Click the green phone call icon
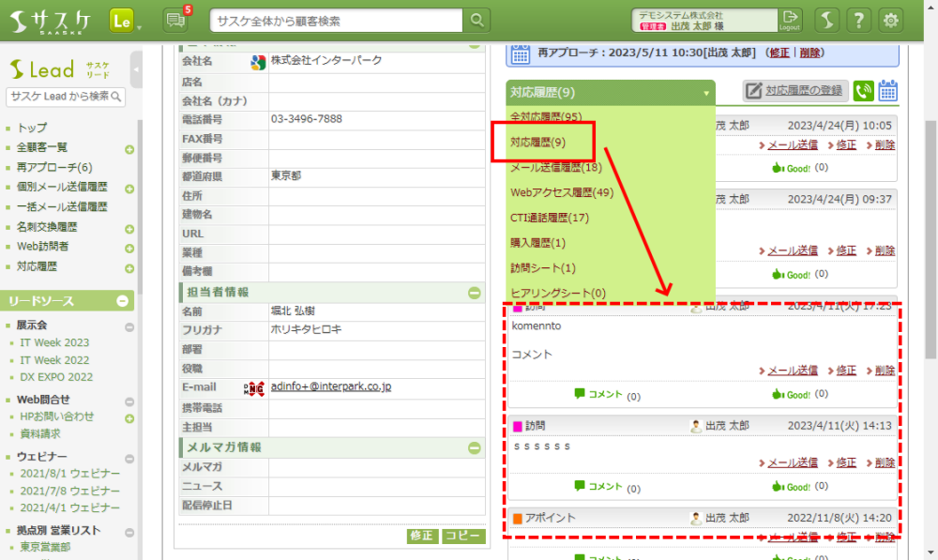 [x=864, y=91]
